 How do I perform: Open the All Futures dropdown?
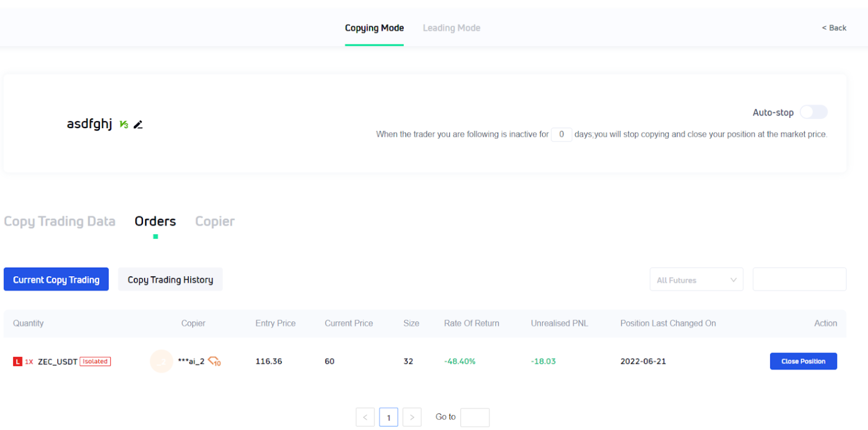(x=696, y=280)
